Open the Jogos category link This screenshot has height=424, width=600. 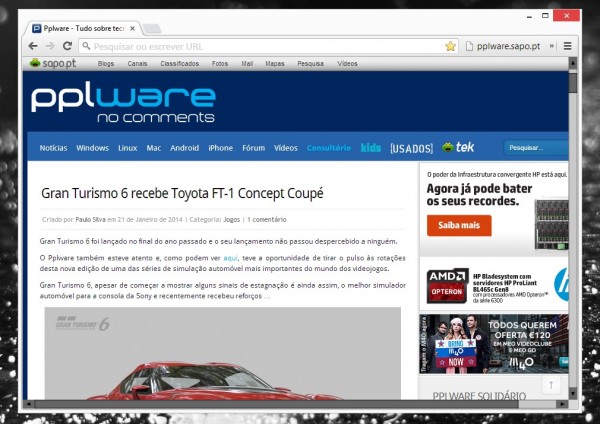[x=232, y=220]
